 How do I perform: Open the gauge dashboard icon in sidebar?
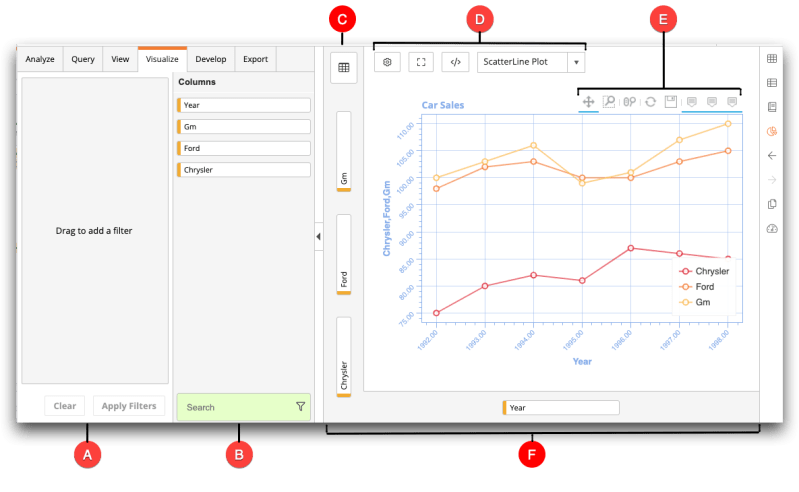(x=771, y=229)
